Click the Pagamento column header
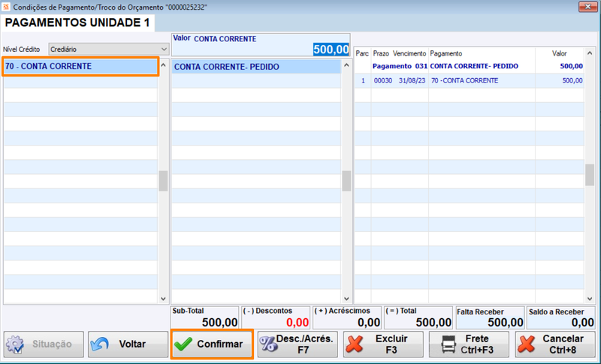The image size is (601, 364). pyautogui.click(x=446, y=53)
